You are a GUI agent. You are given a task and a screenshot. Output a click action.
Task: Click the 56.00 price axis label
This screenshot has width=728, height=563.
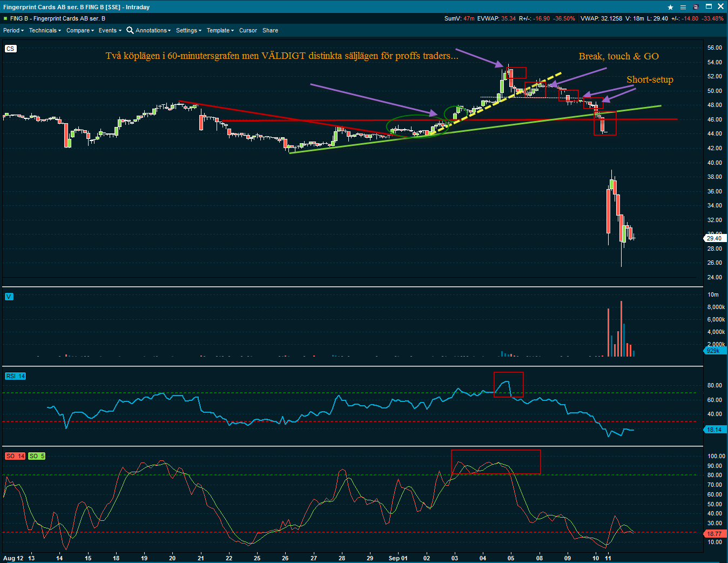click(x=714, y=48)
